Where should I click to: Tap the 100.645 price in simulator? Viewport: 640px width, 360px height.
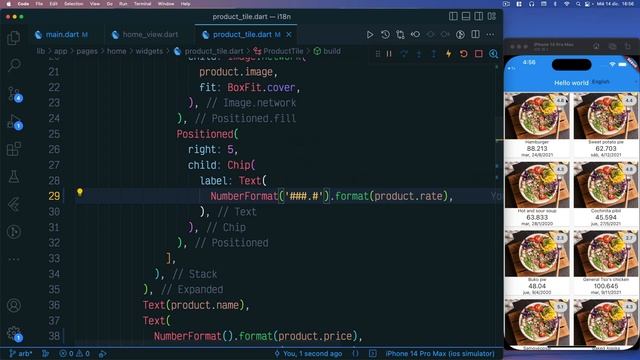pos(606,286)
